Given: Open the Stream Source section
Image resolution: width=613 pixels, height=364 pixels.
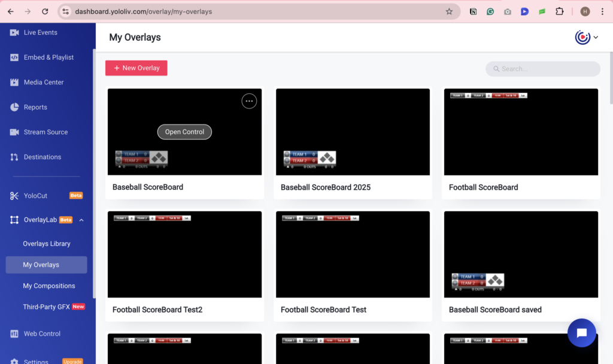Looking at the screenshot, I should (45, 132).
